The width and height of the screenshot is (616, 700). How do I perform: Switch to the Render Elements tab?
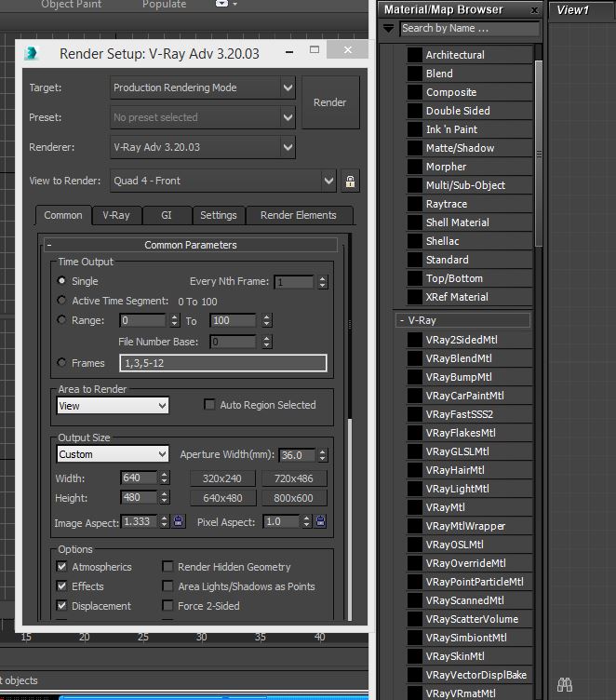click(x=298, y=215)
